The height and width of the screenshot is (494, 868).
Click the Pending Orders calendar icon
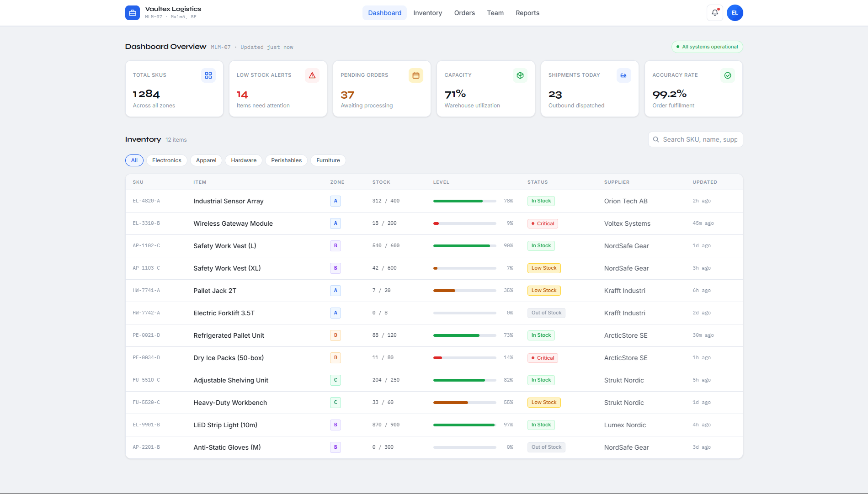pyautogui.click(x=416, y=75)
